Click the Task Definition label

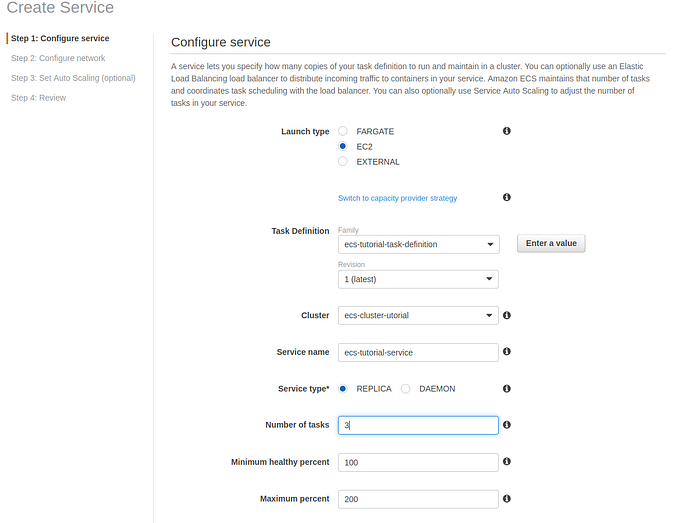click(x=300, y=231)
